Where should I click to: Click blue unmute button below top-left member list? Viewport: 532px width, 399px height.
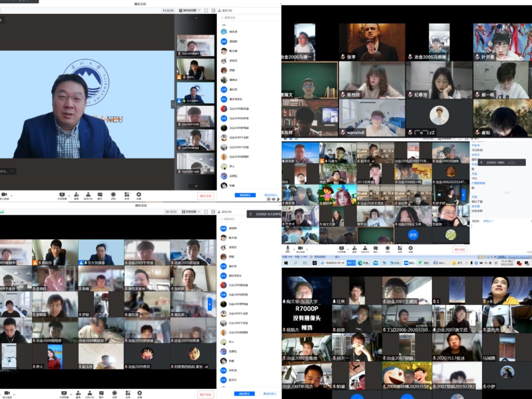245,195
